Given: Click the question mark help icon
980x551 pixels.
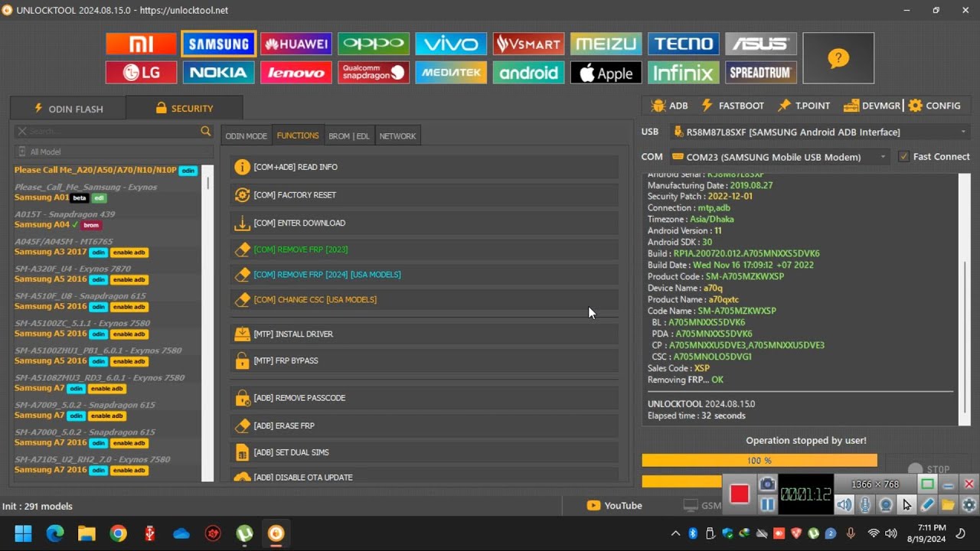Looking at the screenshot, I should point(838,58).
